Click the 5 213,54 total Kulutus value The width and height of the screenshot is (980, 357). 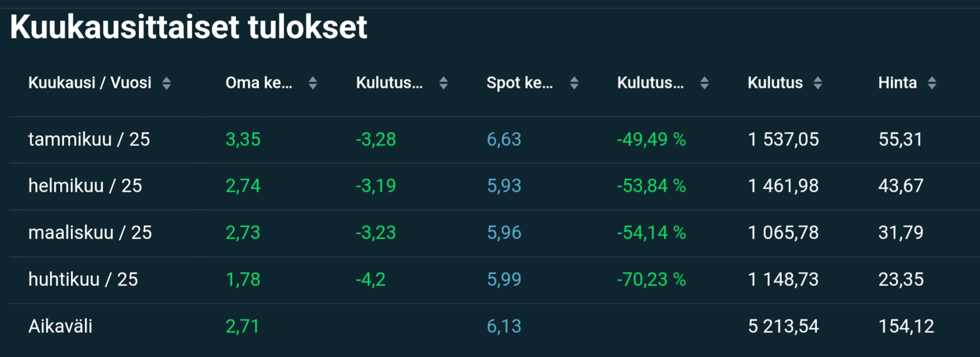[x=783, y=326]
